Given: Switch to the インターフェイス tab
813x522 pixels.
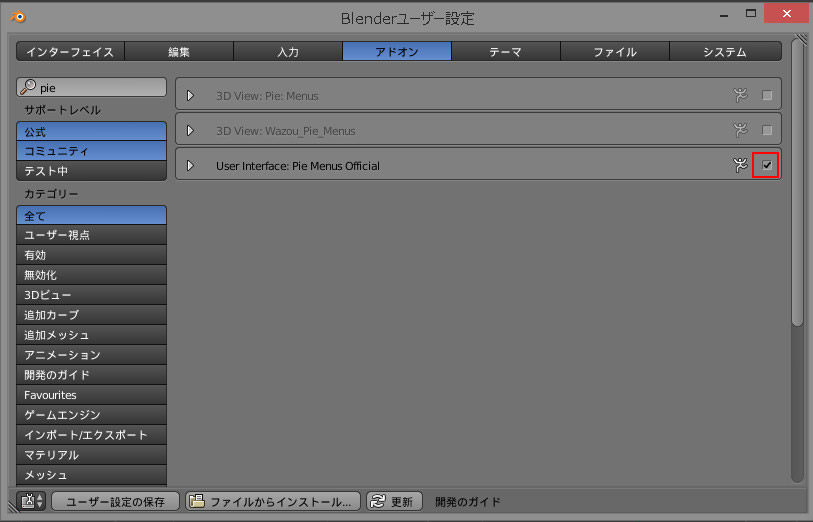Looking at the screenshot, I should (x=70, y=51).
